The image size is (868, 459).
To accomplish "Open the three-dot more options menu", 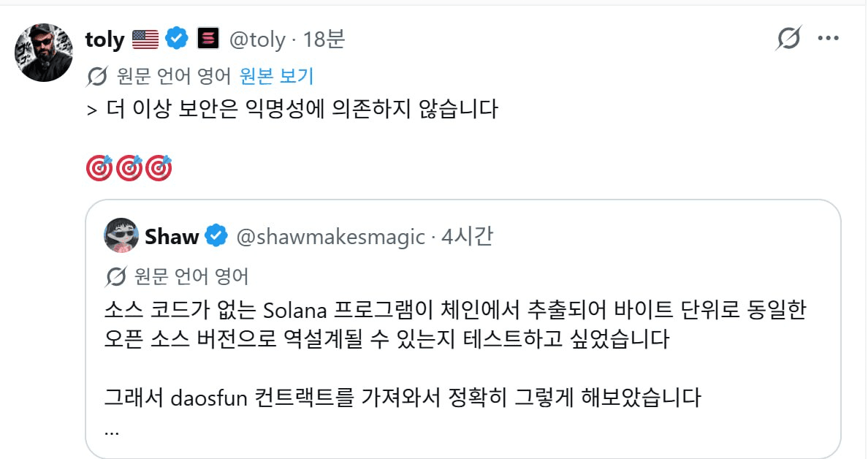I will point(828,38).
